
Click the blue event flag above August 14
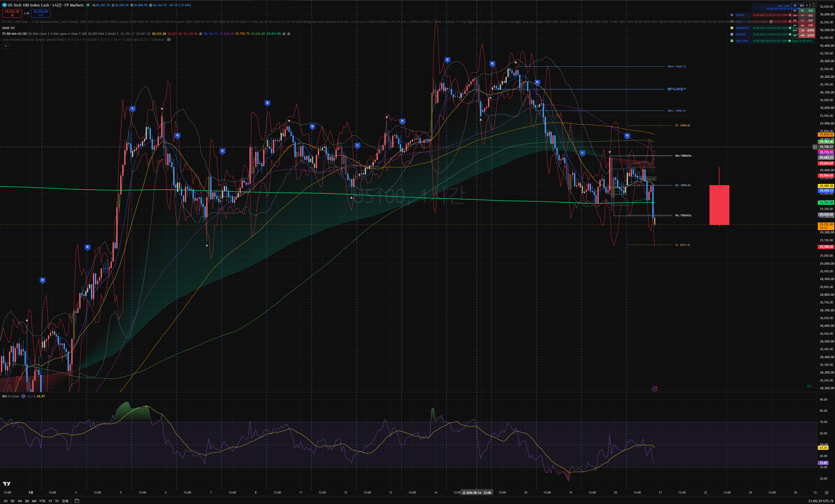click(447, 60)
